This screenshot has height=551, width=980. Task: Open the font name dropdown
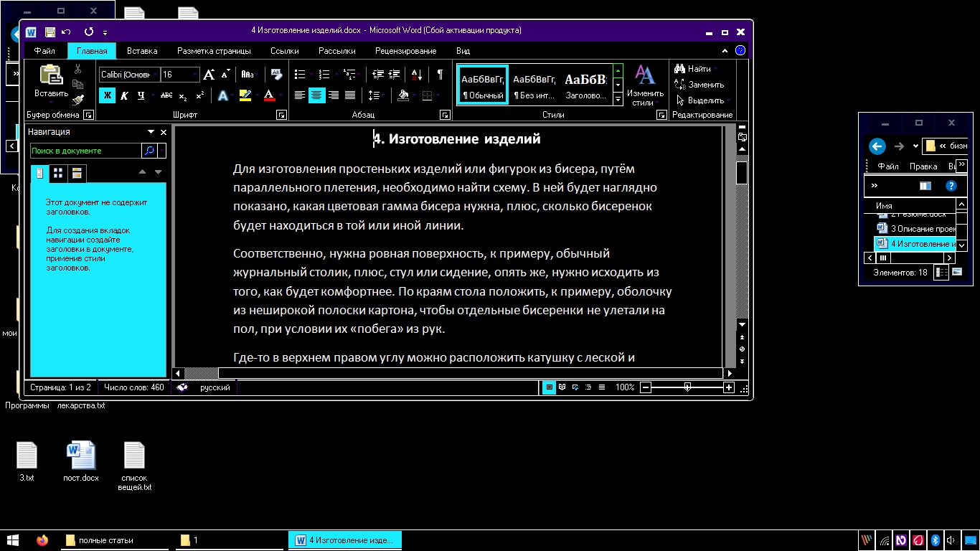[x=155, y=75]
